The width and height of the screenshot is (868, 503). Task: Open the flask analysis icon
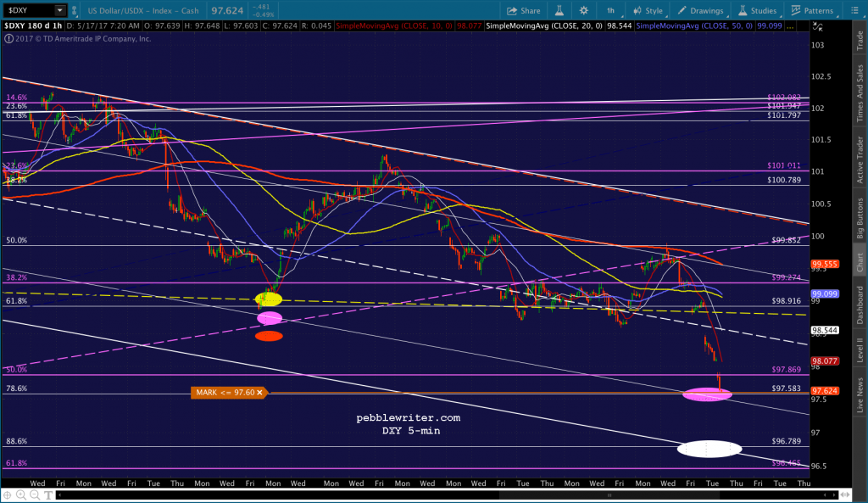point(559,11)
